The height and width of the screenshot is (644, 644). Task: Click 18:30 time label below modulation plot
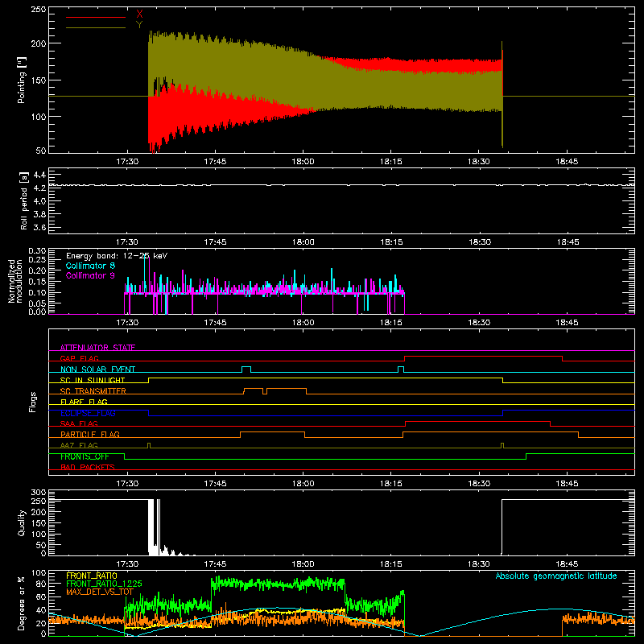[x=479, y=323]
